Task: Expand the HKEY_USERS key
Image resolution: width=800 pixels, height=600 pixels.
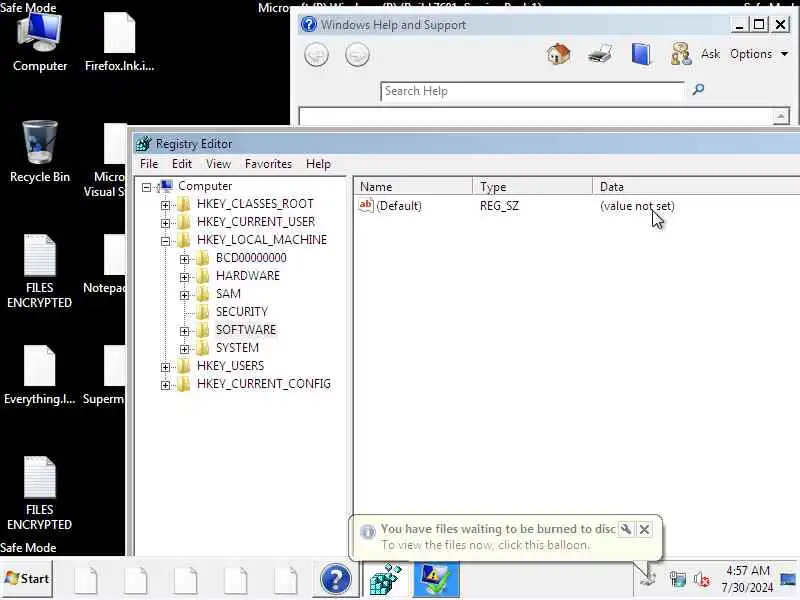Action: (165, 367)
